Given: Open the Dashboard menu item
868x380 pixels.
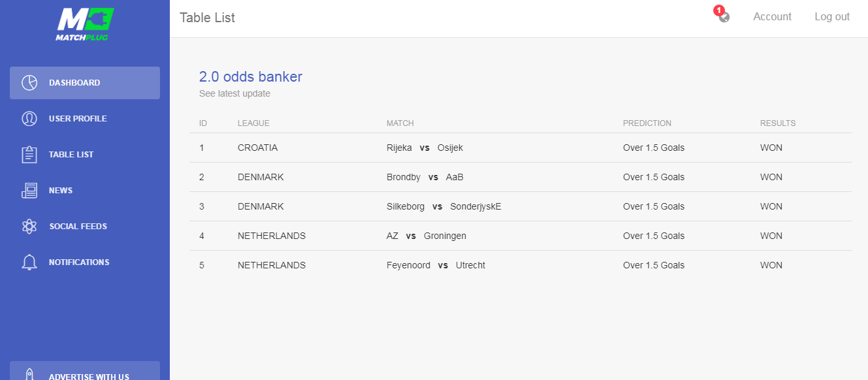Looking at the screenshot, I should coord(74,83).
